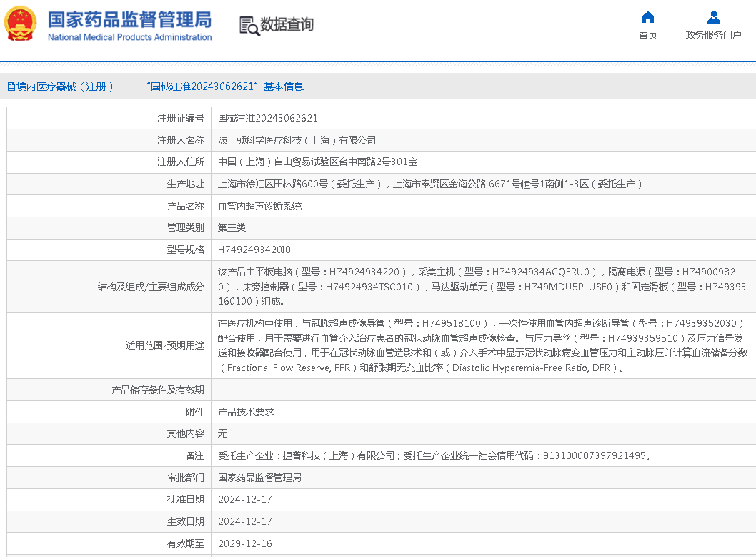This screenshot has height=557, width=756.
Task: Click the 备注 entrusted manufacturer text
Action: tap(434, 455)
